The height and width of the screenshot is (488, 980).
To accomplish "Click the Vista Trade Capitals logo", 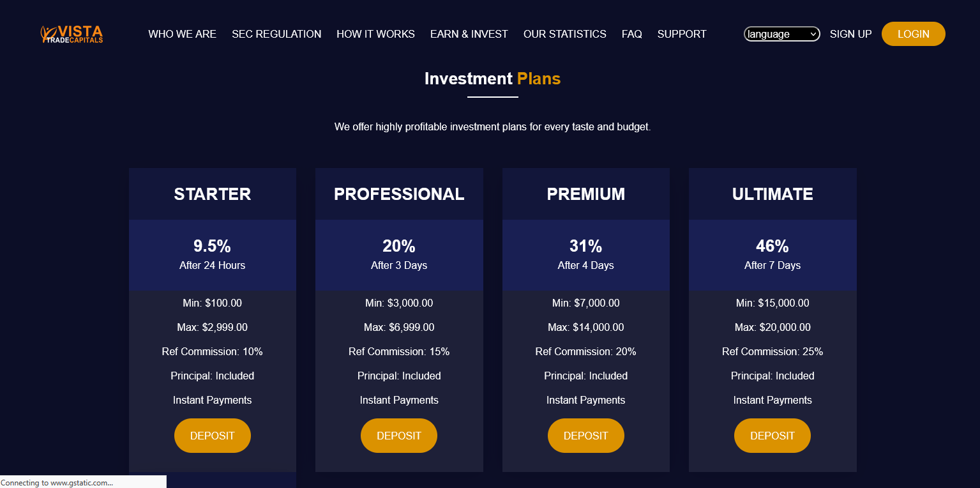I will coord(72,34).
